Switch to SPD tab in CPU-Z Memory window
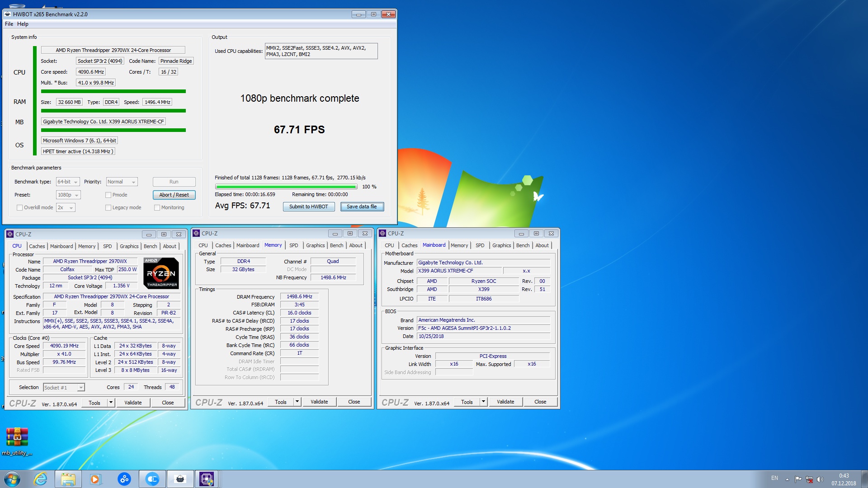The height and width of the screenshot is (488, 868). [x=293, y=245]
